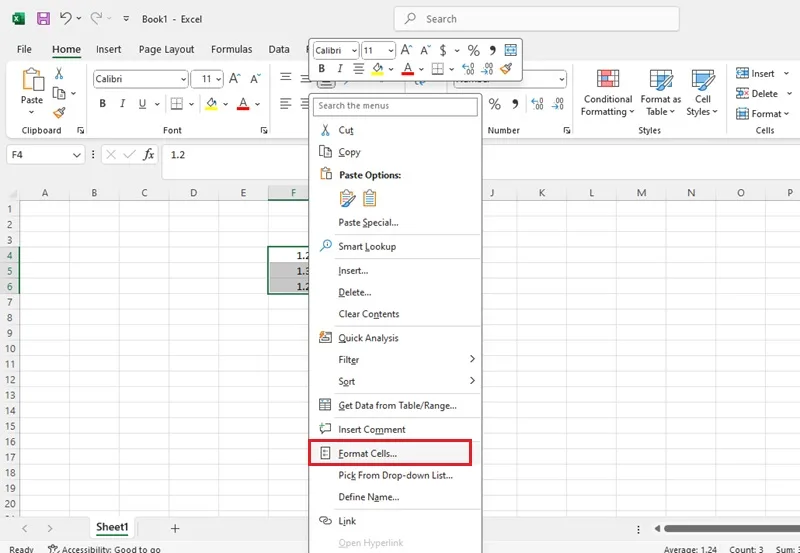Select the Sheet1 tab
The image size is (800, 553).
coord(112,527)
